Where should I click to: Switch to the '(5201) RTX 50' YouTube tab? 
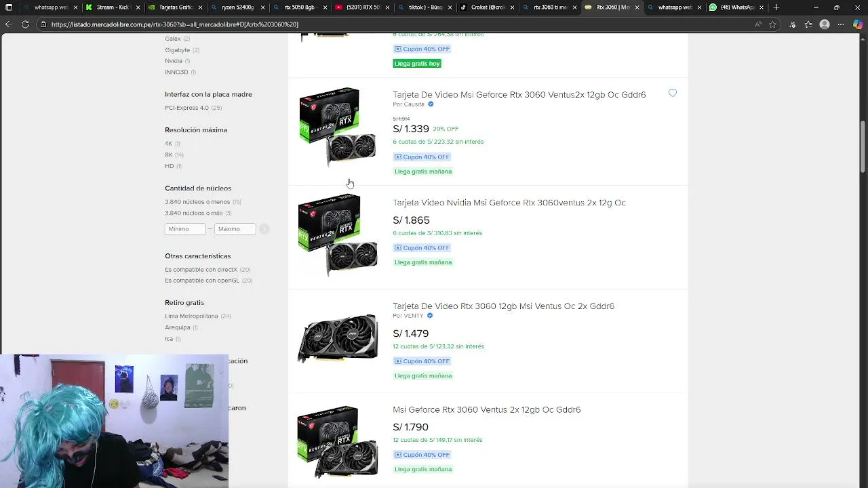coord(361,7)
